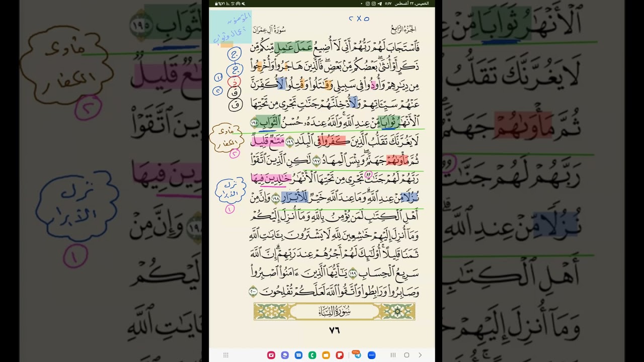644x362 pixels.
Task: Open the purple Samsung Internet browser icon
Action: click(x=285, y=355)
